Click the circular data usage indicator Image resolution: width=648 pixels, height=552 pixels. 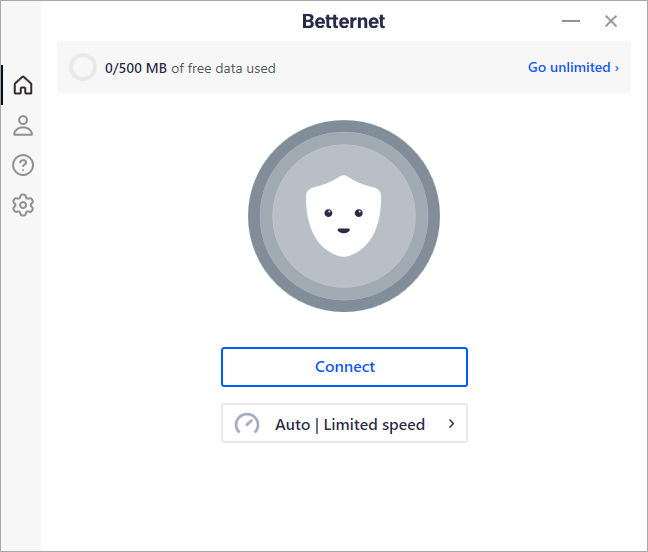point(83,68)
